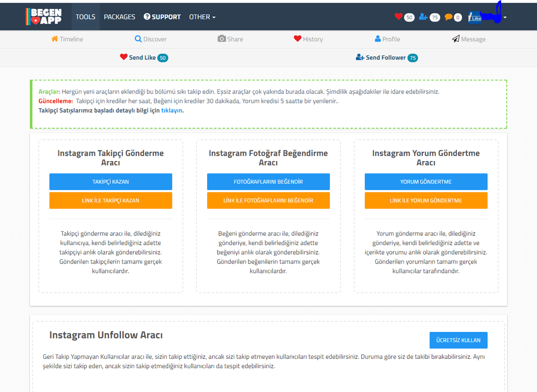Open the TOOLS menu item
This screenshot has height=392, width=537.
(85, 17)
